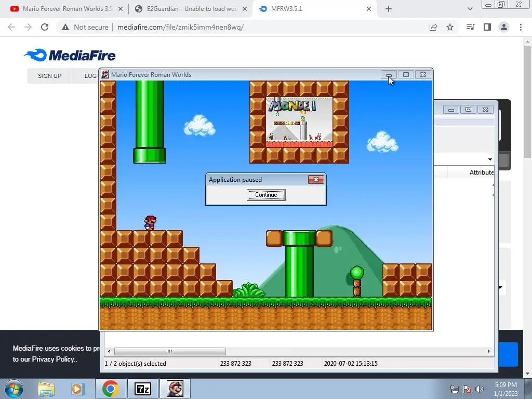Screen dimensions: 532x399
Task: Click SIGN UP on MediaFire
Action: click(49, 76)
